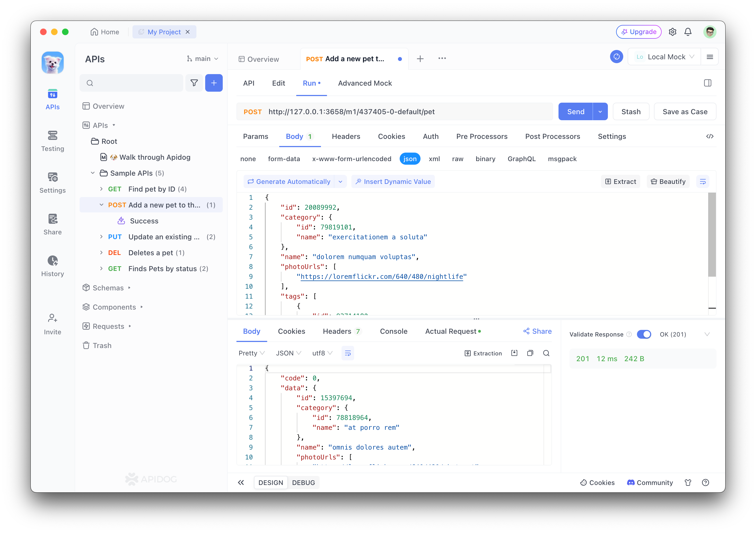Click the blue plus button in APIs panel

point(214,83)
